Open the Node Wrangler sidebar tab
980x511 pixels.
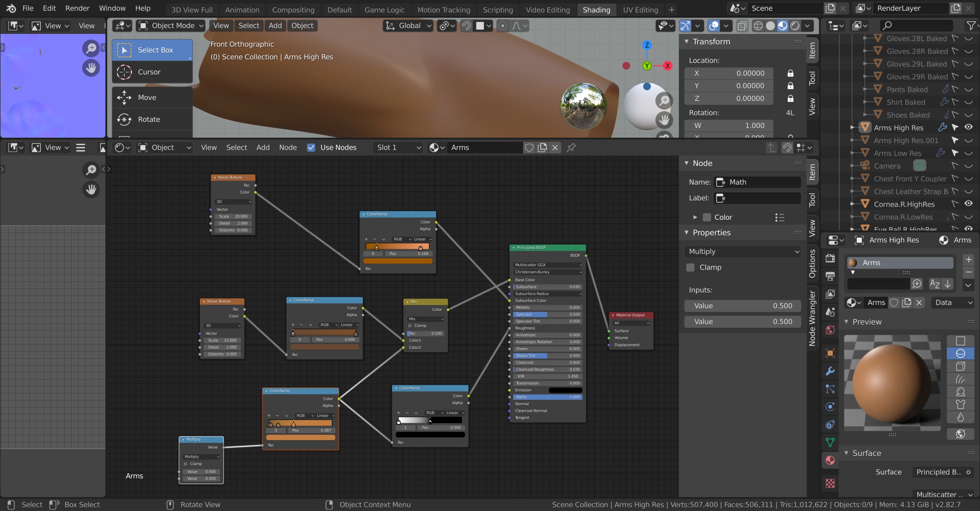pos(812,318)
